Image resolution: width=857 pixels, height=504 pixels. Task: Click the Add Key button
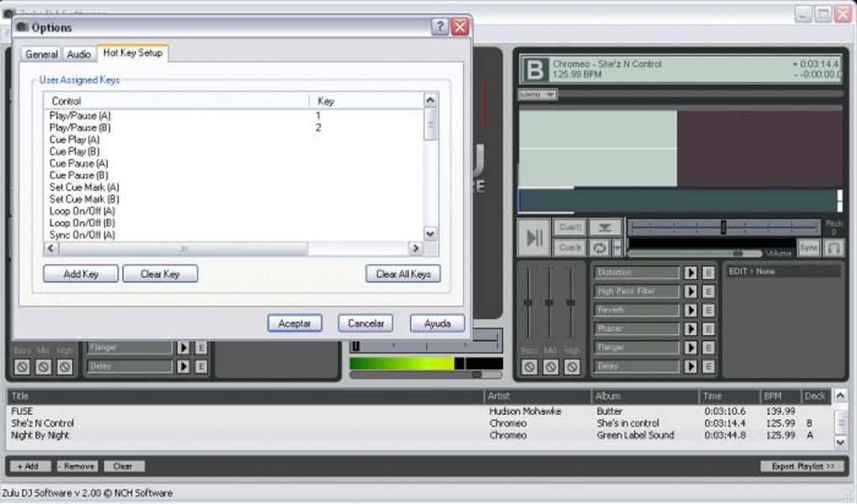(x=81, y=274)
